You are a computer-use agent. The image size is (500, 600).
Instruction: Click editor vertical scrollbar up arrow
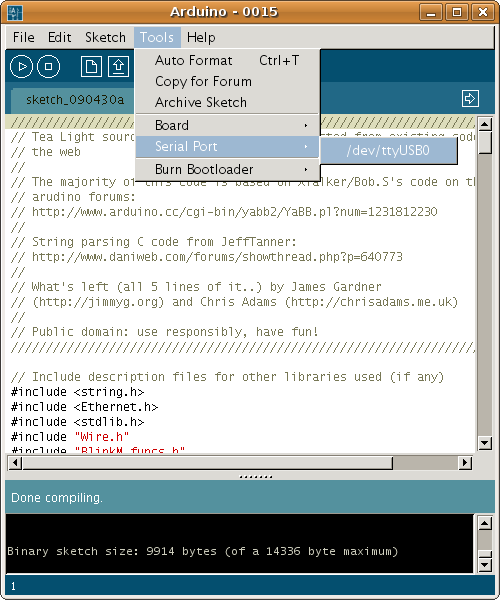pos(485,124)
